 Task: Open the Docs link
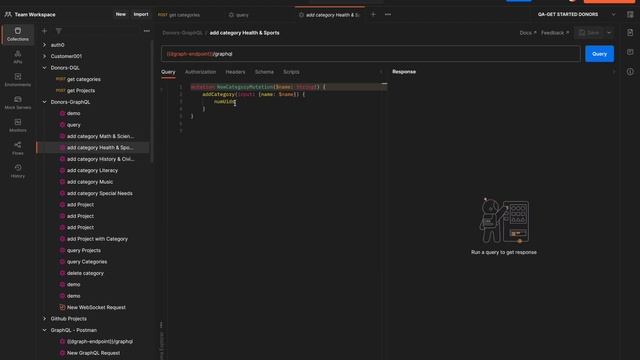(528, 33)
